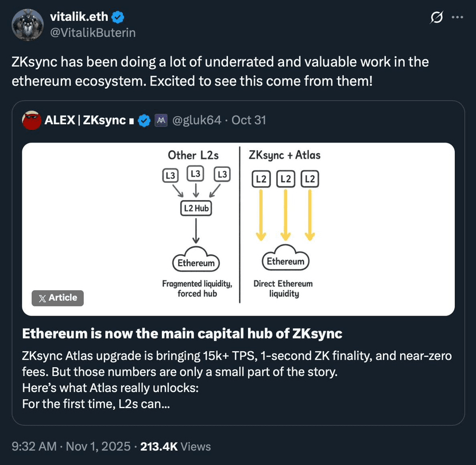This screenshot has width=476, height=465.
Task: Click the X Article label badge
Action: pyautogui.click(x=57, y=298)
